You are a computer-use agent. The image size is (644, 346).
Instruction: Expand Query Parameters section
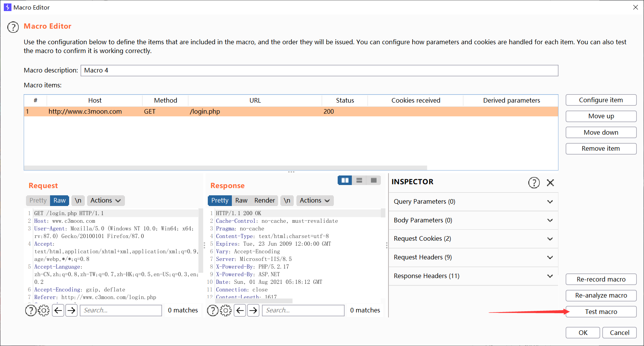[474, 202]
